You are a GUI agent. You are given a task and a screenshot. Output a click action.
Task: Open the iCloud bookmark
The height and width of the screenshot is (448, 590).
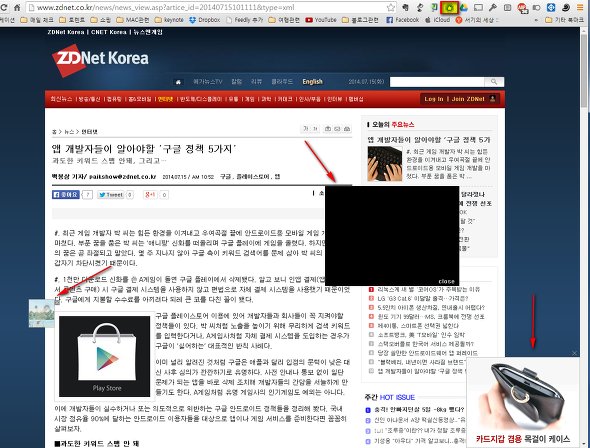tap(437, 20)
